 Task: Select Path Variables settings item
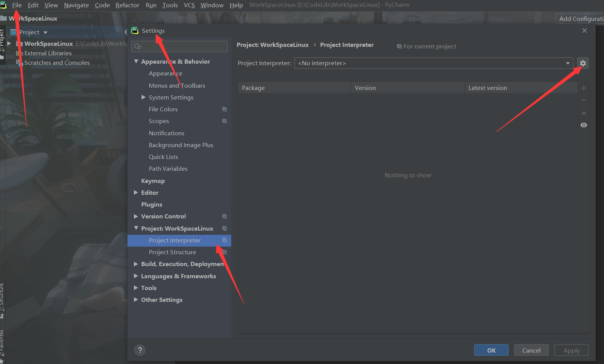168,168
